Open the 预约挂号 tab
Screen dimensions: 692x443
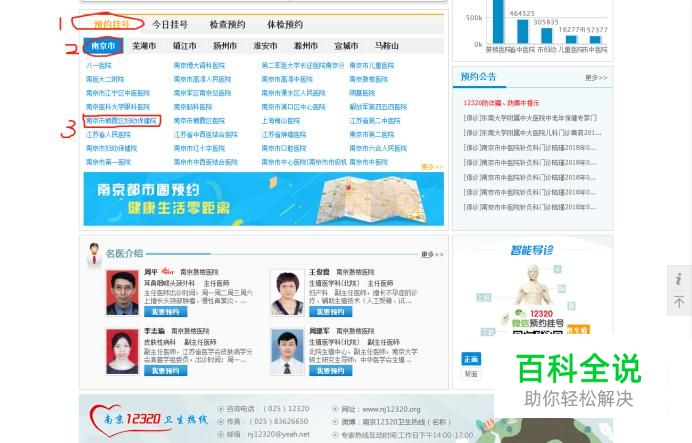pyautogui.click(x=112, y=24)
